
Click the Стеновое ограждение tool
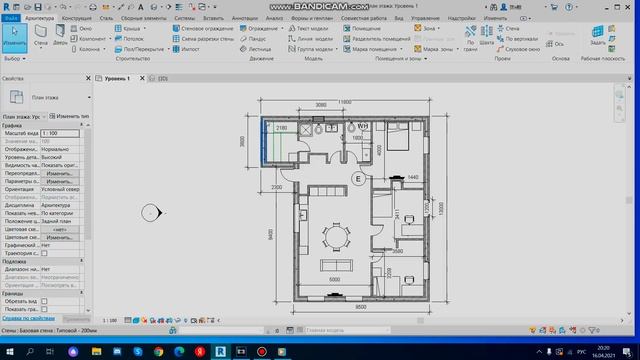(203, 29)
